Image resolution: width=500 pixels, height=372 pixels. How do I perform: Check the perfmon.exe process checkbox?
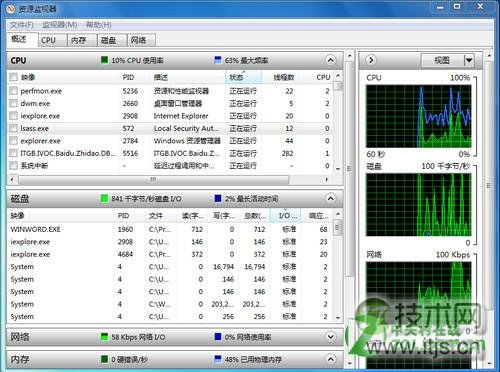coord(13,91)
